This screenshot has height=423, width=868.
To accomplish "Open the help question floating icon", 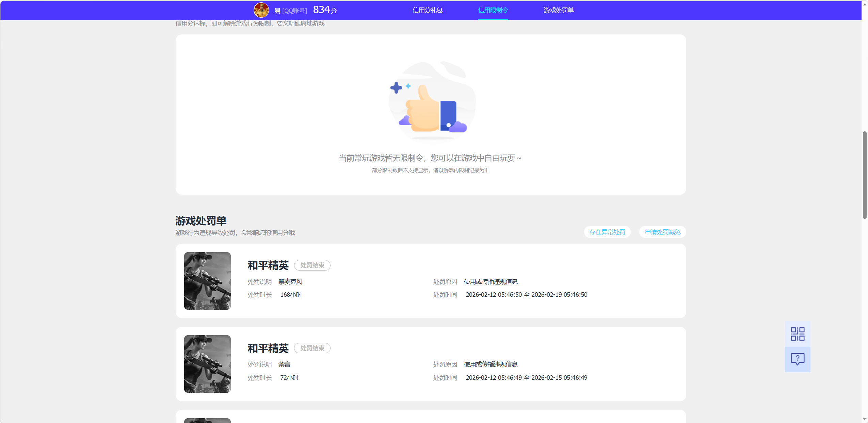I will pyautogui.click(x=797, y=359).
